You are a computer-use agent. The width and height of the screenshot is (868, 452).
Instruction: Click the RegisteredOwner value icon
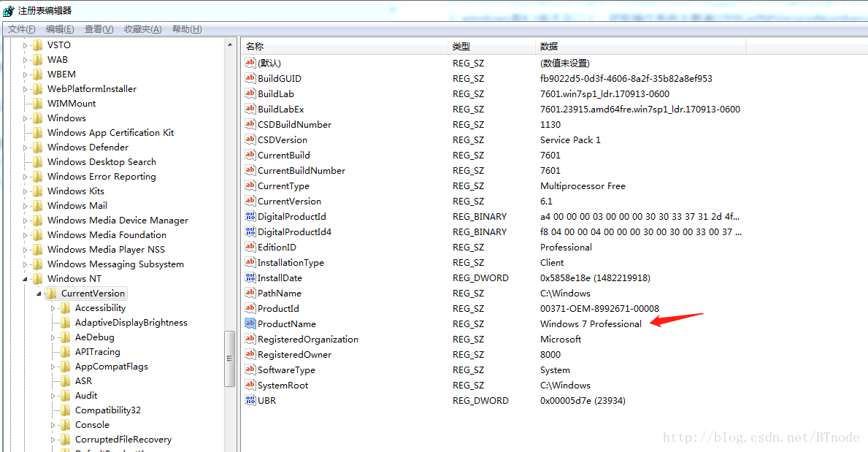click(250, 354)
